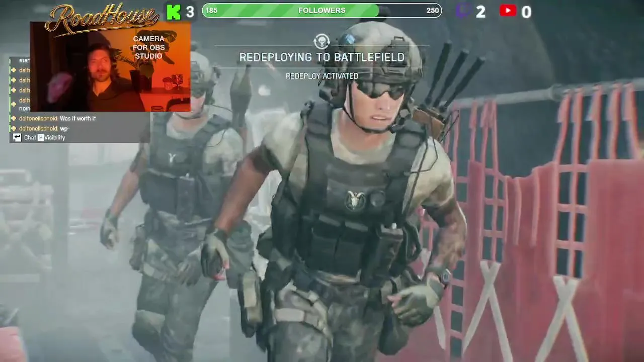
Task: Click the 'CAMERA FOR OBS STUDIO' text
Action: click(x=148, y=47)
